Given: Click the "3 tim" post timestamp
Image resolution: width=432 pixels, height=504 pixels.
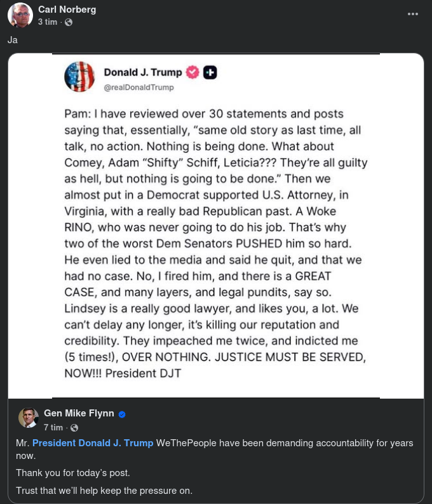Looking at the screenshot, I should [47, 22].
